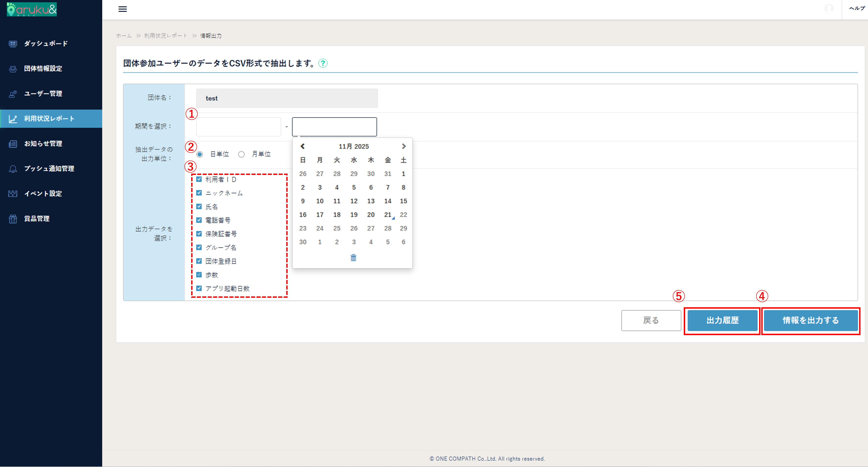Click the green help question mark icon

(323, 63)
